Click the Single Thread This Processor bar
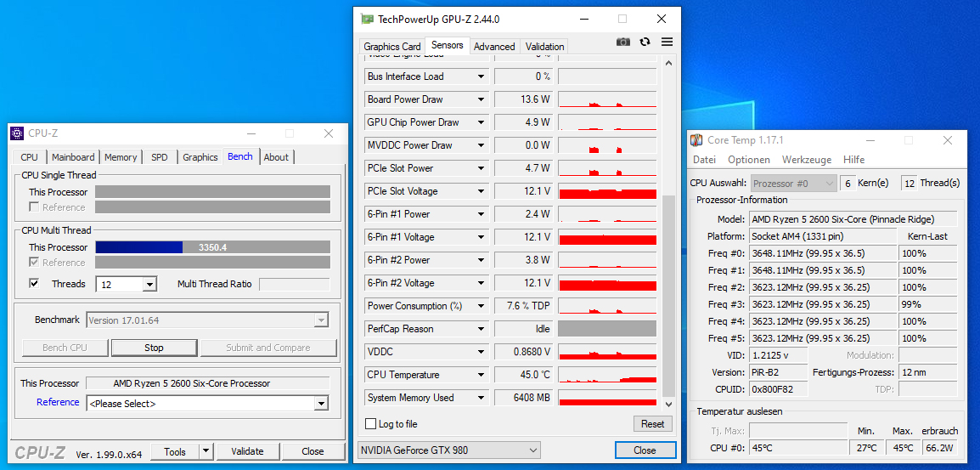The image size is (980, 470). (x=212, y=192)
